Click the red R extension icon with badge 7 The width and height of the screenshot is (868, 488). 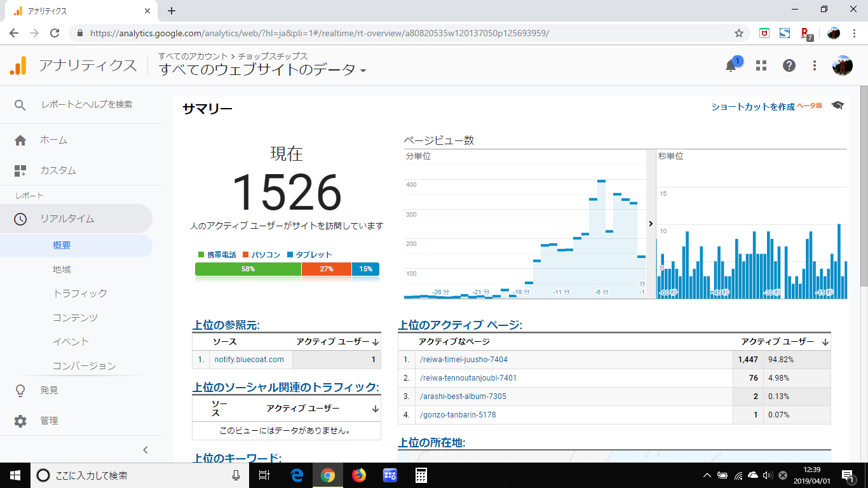(x=806, y=34)
